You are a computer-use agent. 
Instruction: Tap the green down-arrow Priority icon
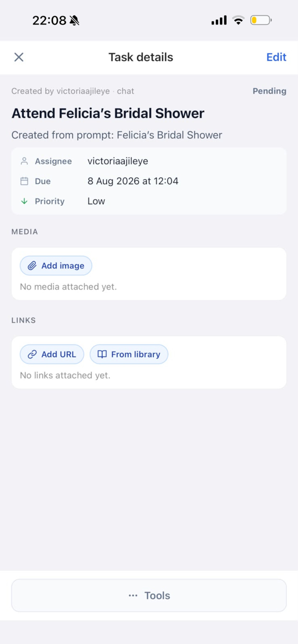24,201
